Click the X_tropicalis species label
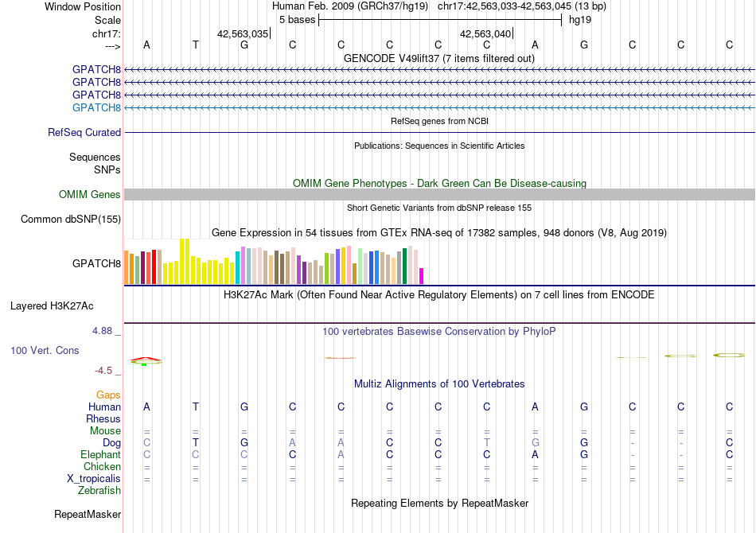756x533 pixels. (94, 479)
